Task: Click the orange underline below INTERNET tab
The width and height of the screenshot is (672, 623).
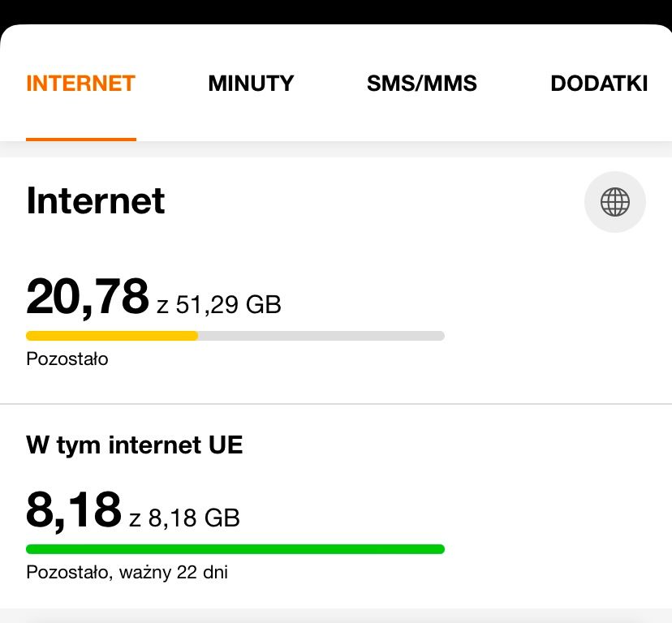Action: 80,140
